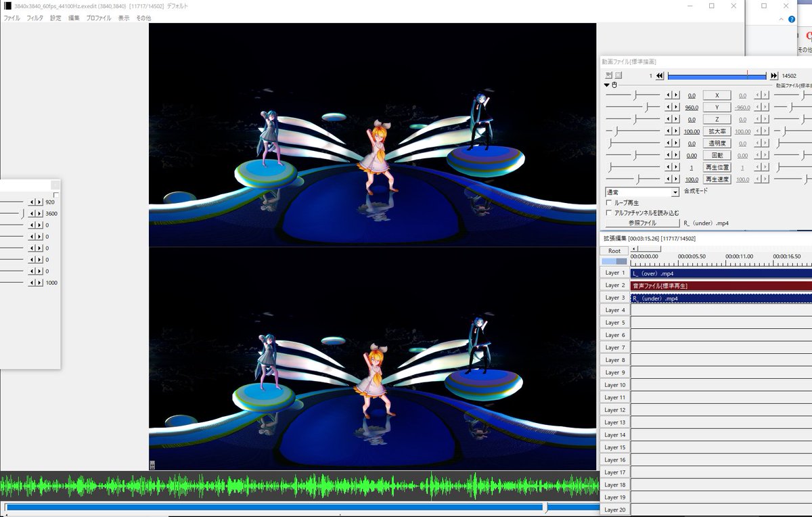This screenshot has height=517, width=812.
Task: Click the 参照ファイル button
Action: coord(642,223)
